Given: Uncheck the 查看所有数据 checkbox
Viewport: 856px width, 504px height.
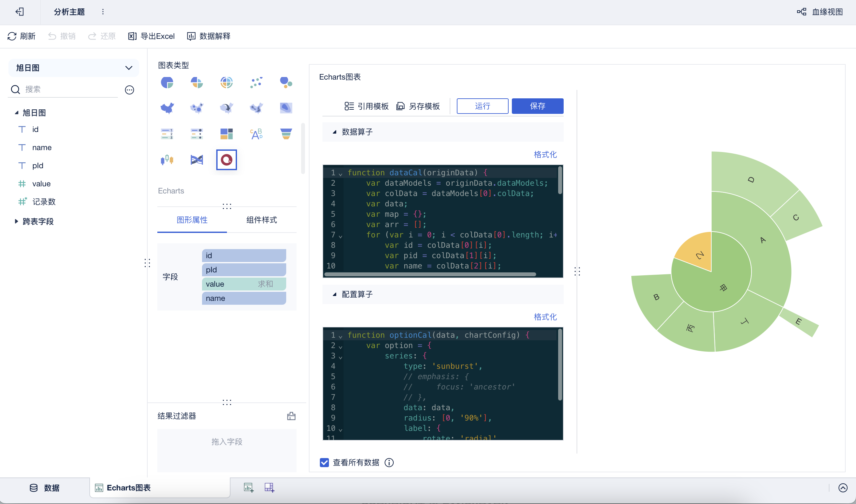Looking at the screenshot, I should pos(324,462).
